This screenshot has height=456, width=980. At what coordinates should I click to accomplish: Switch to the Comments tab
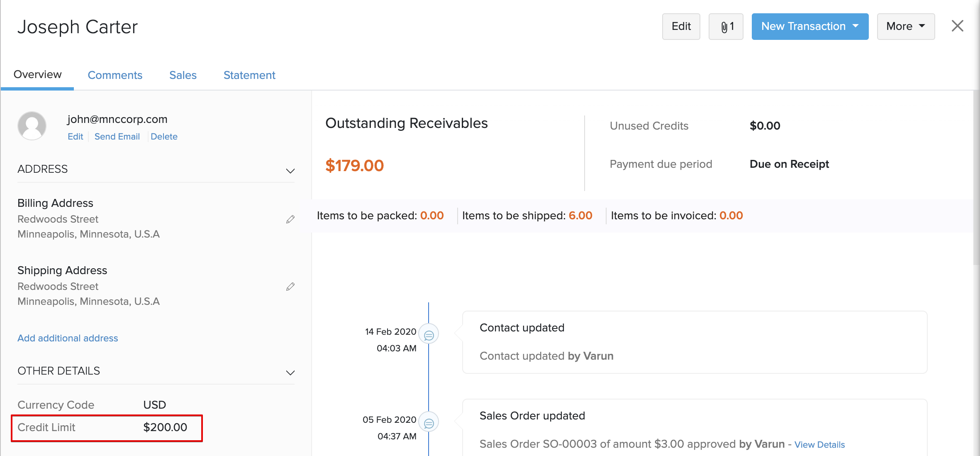115,75
